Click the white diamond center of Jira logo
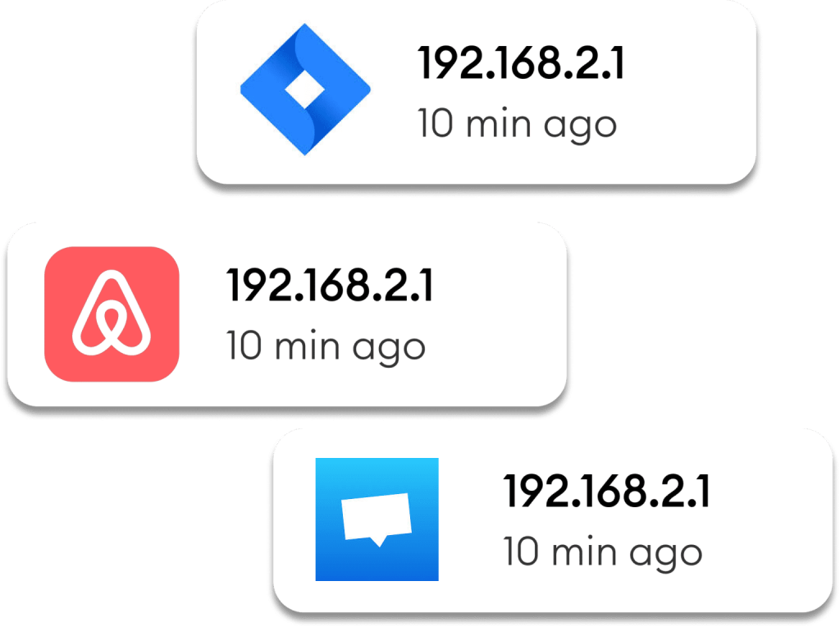This screenshot has height=627, width=840. 305,89
